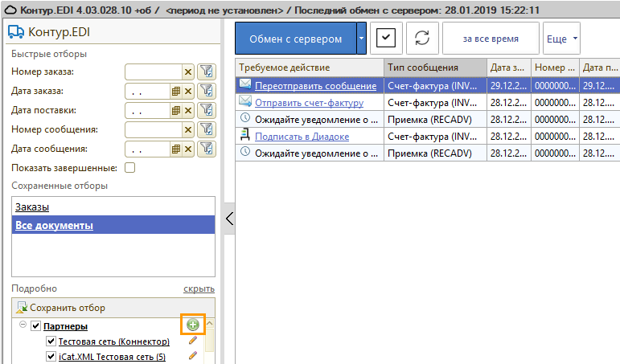This screenshot has height=364, width=620.
Task: Click the refresh list icon button
Action: pyautogui.click(x=422, y=39)
